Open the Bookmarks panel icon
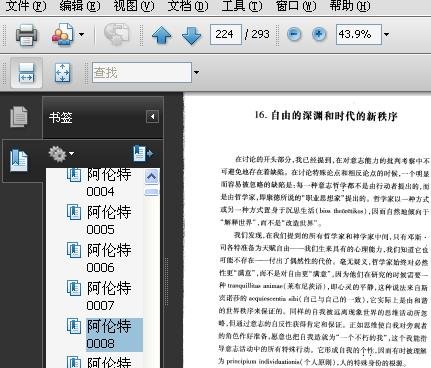Viewport: 431px width, 368px height. tap(19, 160)
